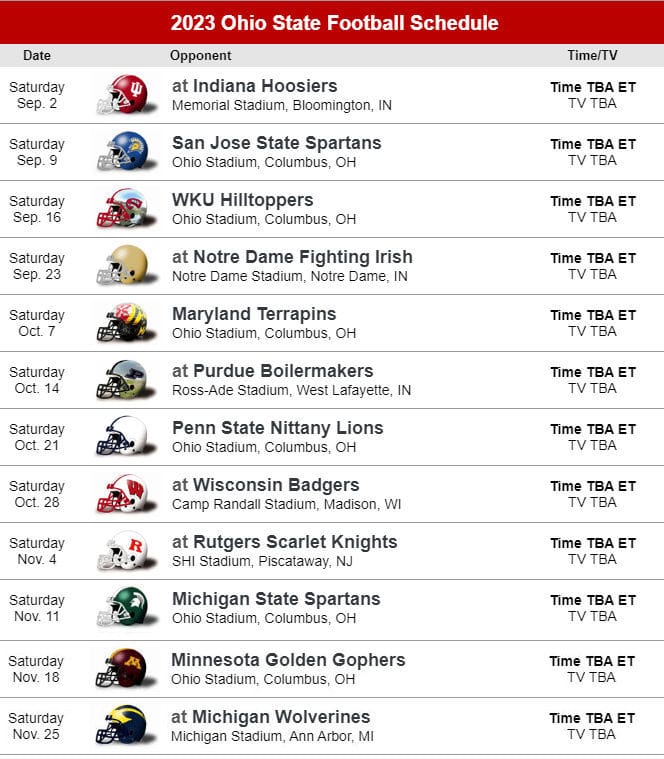
Task: Click the Michigan Wolverines helmet icon
Action: tap(123, 725)
